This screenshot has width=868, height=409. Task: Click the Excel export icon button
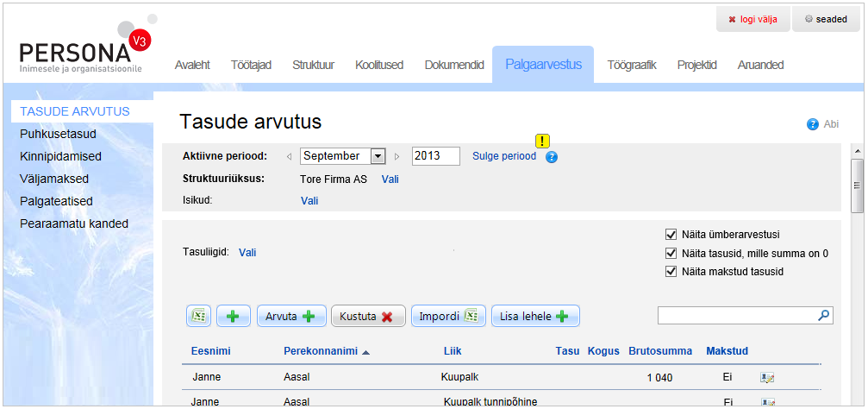tap(199, 317)
